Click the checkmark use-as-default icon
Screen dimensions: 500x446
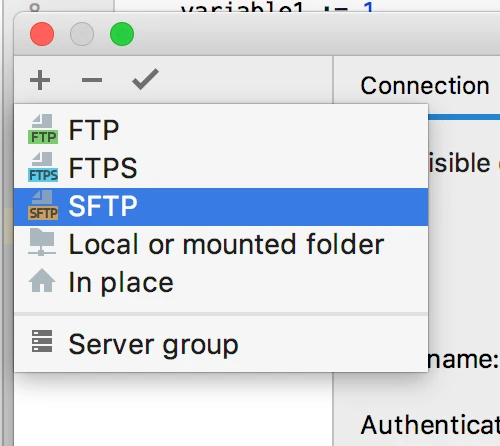tap(145, 79)
